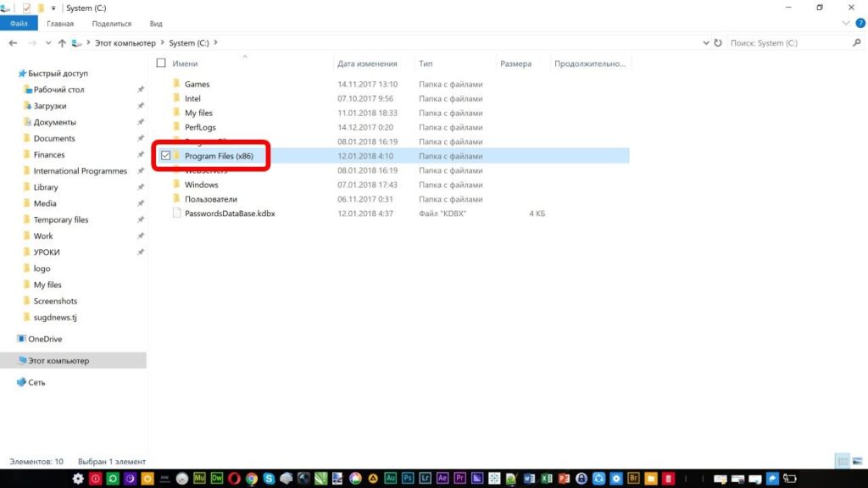The width and height of the screenshot is (868, 488).
Task: Refresh the current folder view
Action: [x=718, y=42]
